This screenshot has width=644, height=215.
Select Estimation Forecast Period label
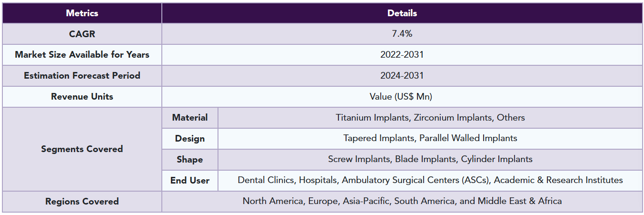82,76
